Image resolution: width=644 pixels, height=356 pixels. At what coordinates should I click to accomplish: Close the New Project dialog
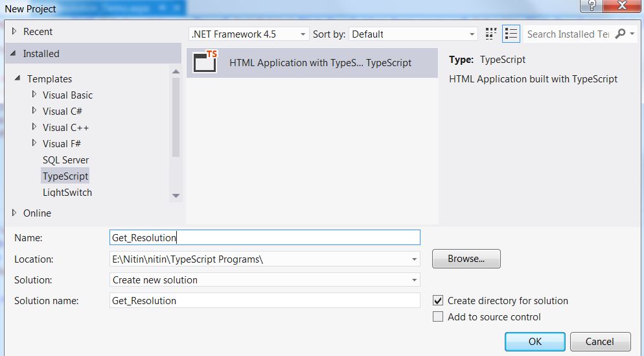pyautogui.click(x=622, y=5)
